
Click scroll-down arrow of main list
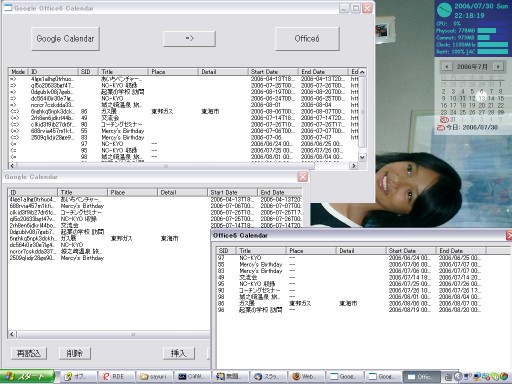pyautogui.click(x=362, y=157)
